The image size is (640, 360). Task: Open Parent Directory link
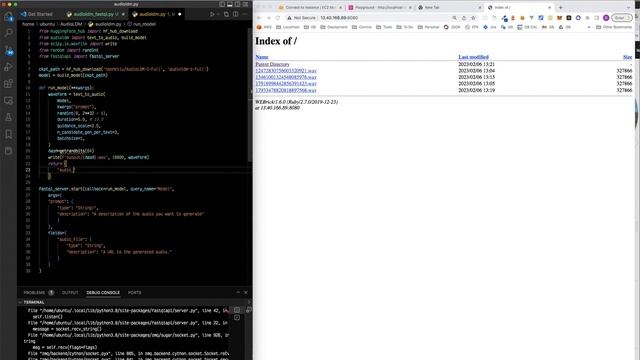pos(272,64)
